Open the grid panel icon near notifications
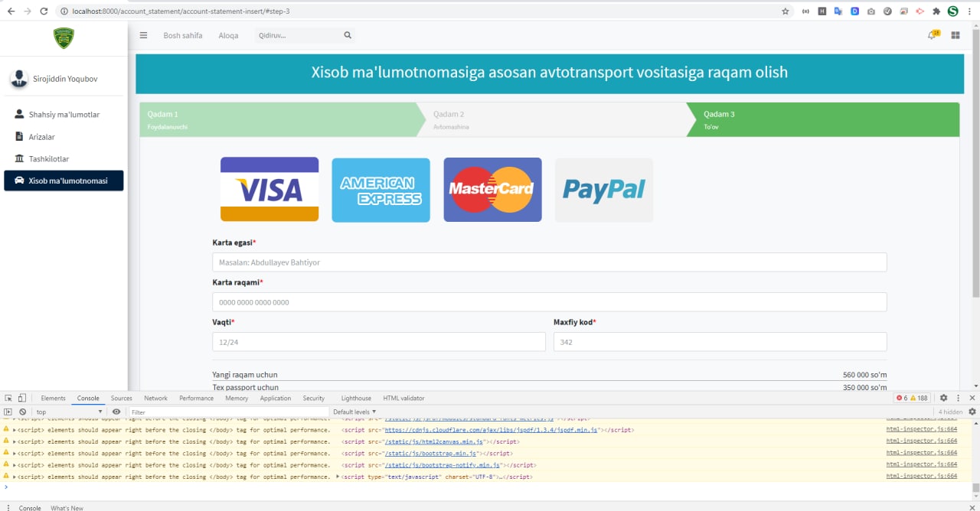 tap(955, 35)
